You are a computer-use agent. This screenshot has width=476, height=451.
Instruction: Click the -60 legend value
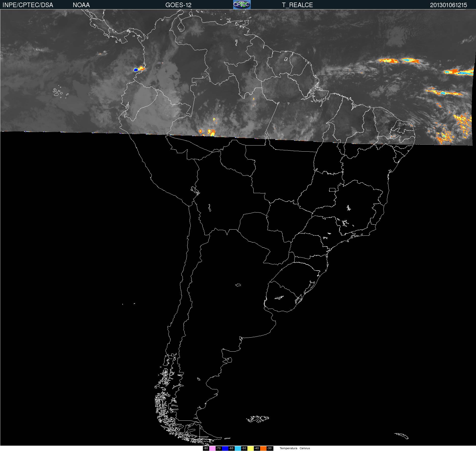click(x=231, y=448)
